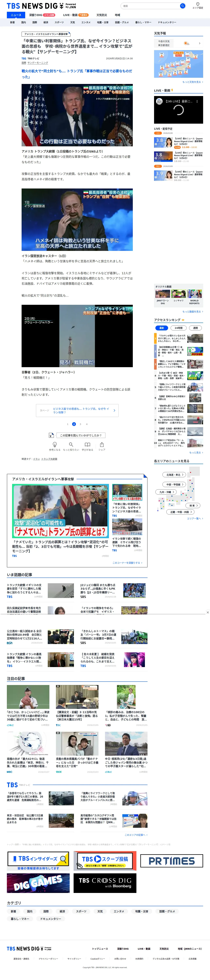Select the 24時間 ranking filter
This screenshot has width=210, height=980.
pyautogui.click(x=178, y=328)
